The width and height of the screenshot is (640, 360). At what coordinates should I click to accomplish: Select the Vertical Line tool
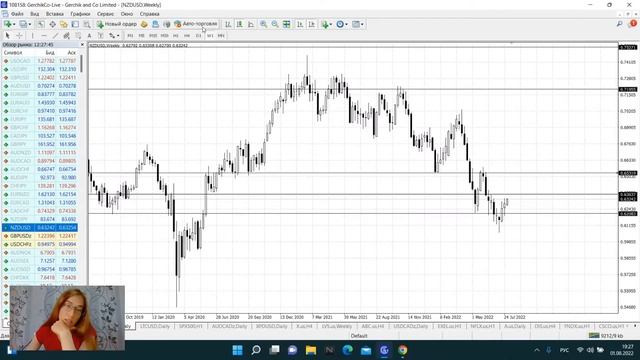33,36
